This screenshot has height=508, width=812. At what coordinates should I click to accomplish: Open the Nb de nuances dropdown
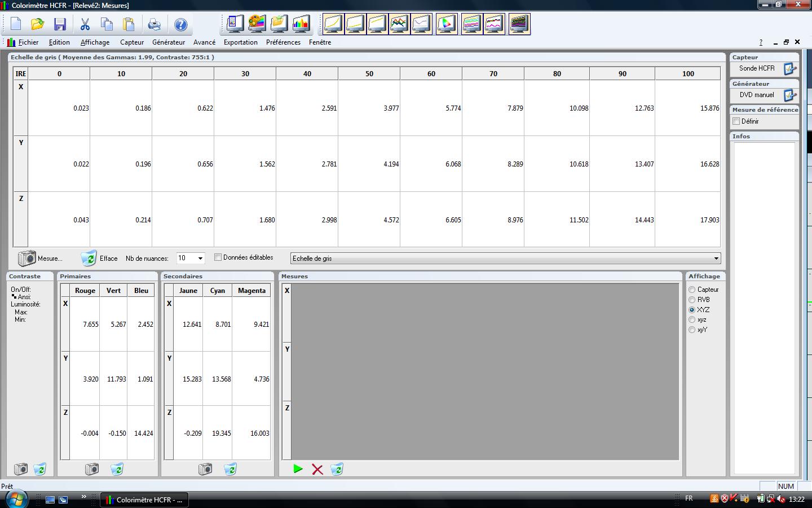(200, 258)
